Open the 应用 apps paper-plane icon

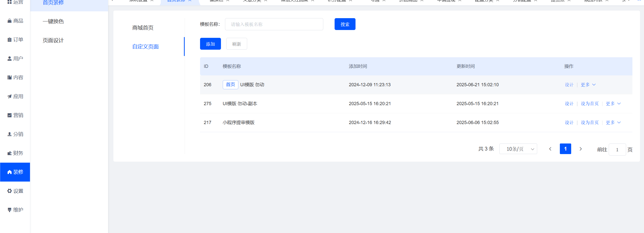coord(10,97)
